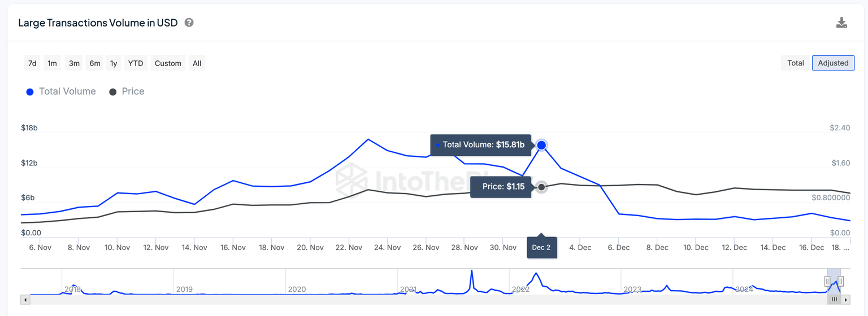This screenshot has height=316, width=868.
Task: Click the Dec 2 Total Volume data point
Action: tap(541, 145)
